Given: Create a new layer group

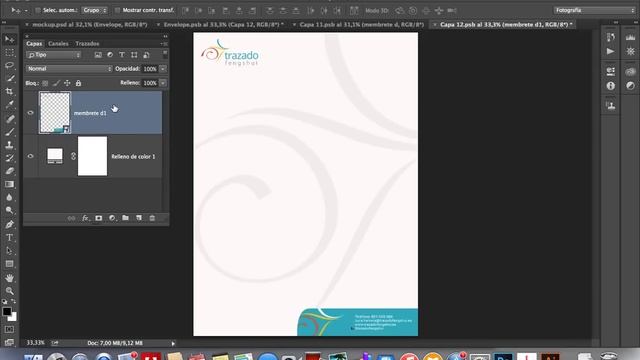Looking at the screenshot, I should [125, 218].
